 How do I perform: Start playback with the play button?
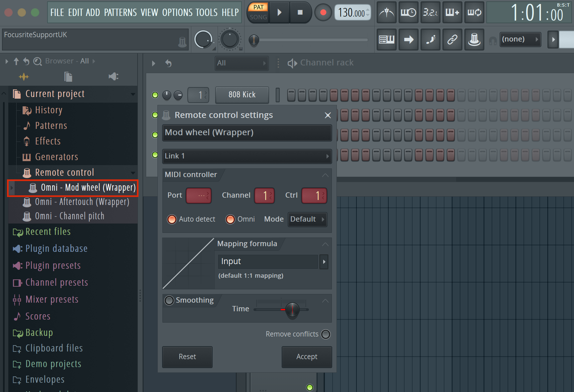coord(279,12)
